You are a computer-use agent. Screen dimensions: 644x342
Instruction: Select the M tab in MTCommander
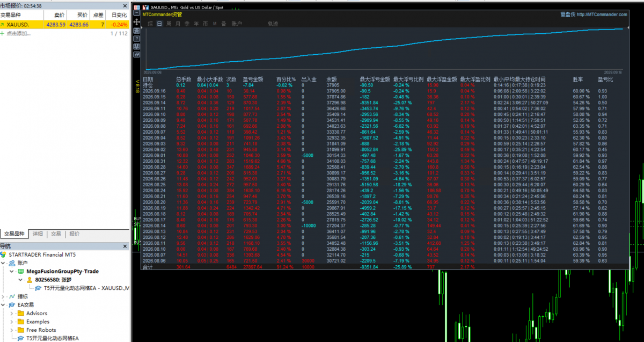pos(215,24)
